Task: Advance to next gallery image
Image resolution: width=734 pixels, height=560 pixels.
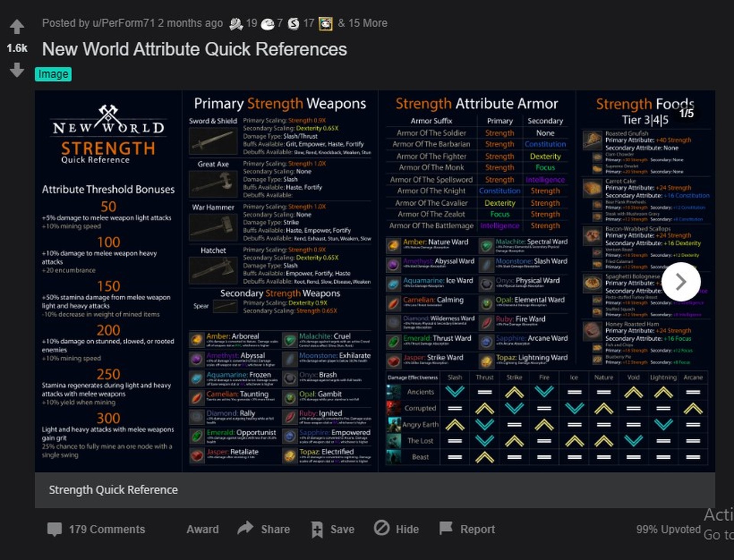Action: coord(681,282)
